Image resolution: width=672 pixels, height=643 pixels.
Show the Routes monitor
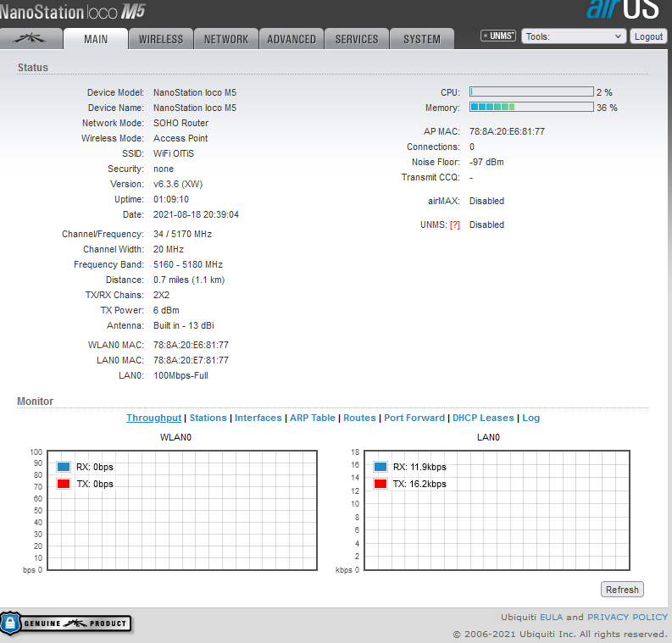tap(359, 419)
